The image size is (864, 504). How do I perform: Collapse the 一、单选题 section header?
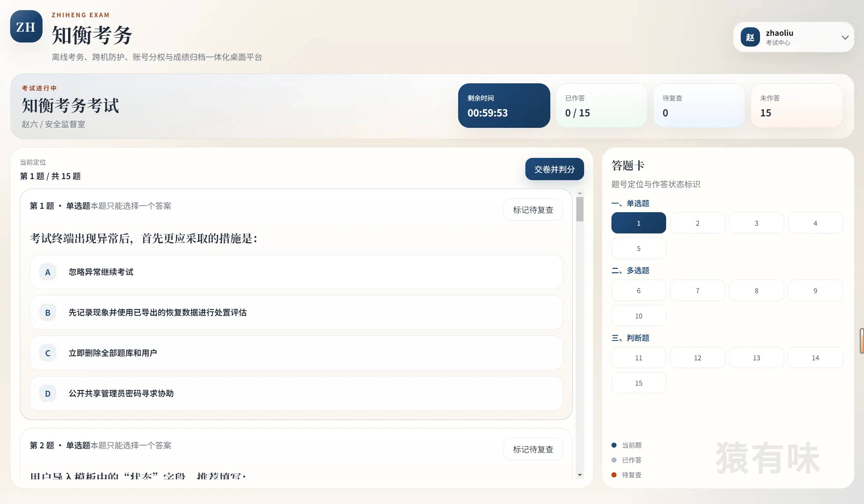(631, 203)
